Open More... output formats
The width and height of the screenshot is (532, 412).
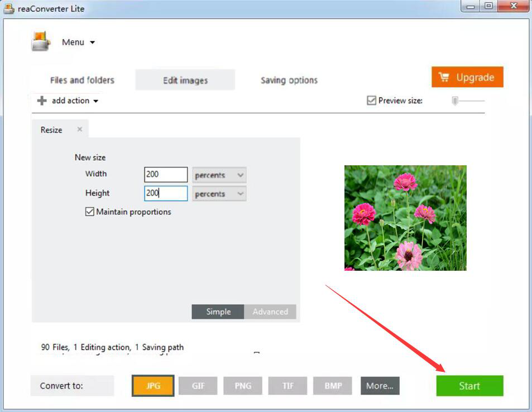(380, 386)
